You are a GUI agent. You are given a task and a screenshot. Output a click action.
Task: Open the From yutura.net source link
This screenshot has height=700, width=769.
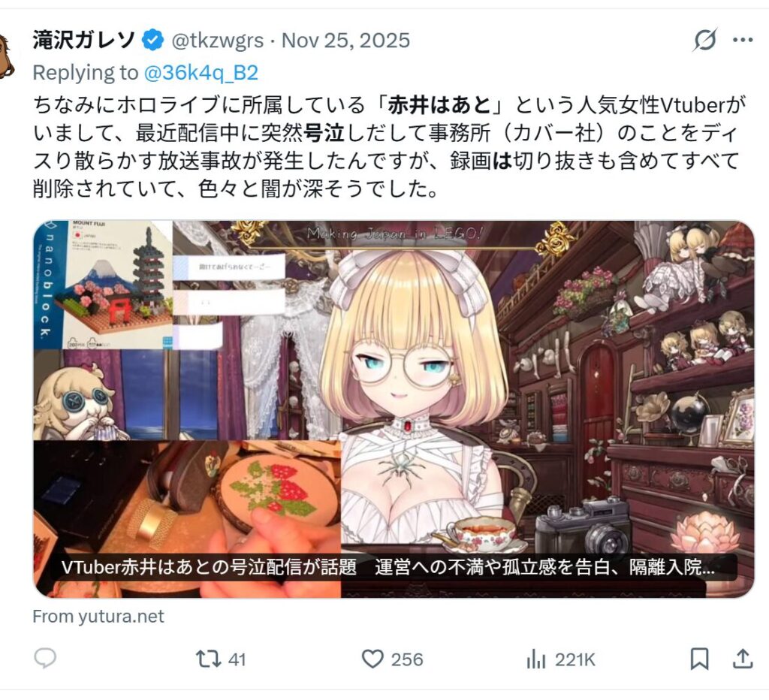pos(98,616)
